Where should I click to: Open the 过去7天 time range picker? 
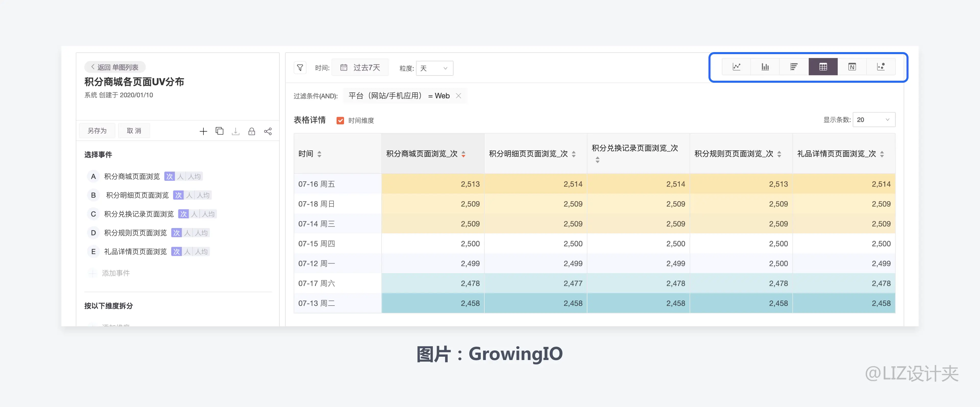360,67
